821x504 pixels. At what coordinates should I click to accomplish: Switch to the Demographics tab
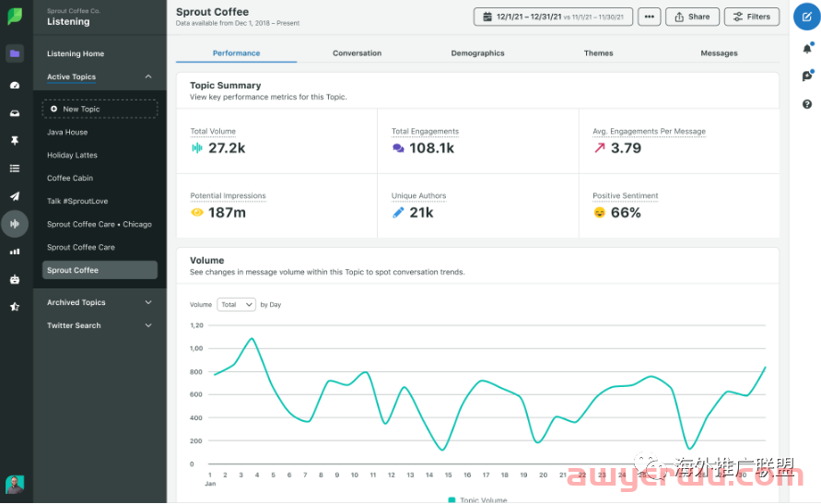click(477, 53)
